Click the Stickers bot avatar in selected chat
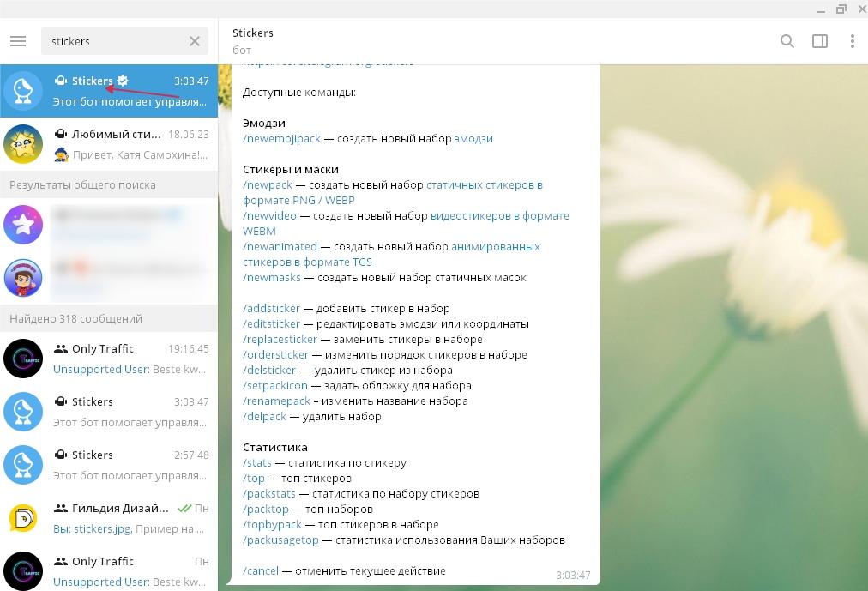Viewport: 868px width, 591px height. click(x=23, y=91)
